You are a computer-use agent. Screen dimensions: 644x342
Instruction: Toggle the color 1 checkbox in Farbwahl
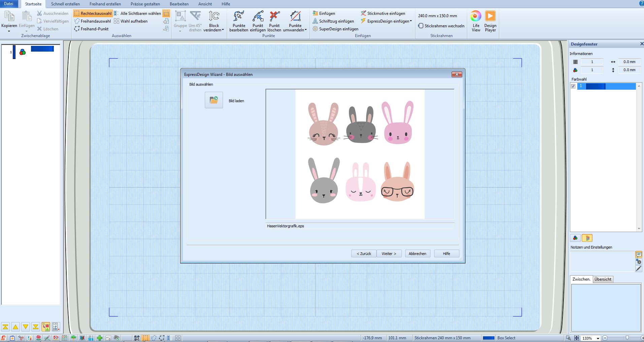pyautogui.click(x=573, y=86)
